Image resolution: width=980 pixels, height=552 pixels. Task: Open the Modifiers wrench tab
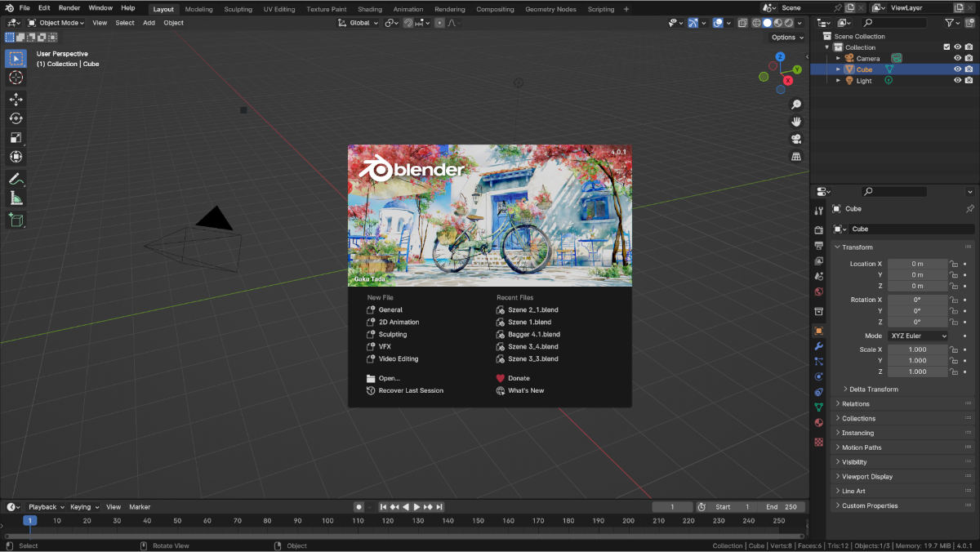point(818,346)
